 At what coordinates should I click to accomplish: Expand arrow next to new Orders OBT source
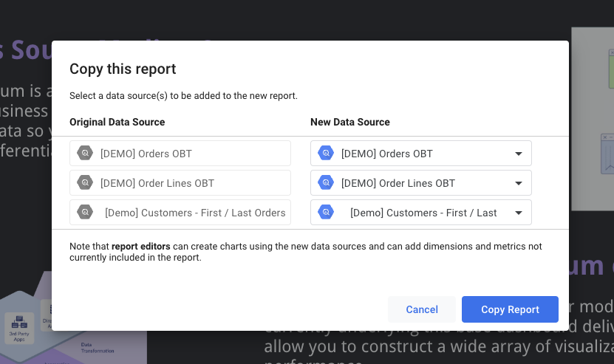pyautogui.click(x=519, y=154)
